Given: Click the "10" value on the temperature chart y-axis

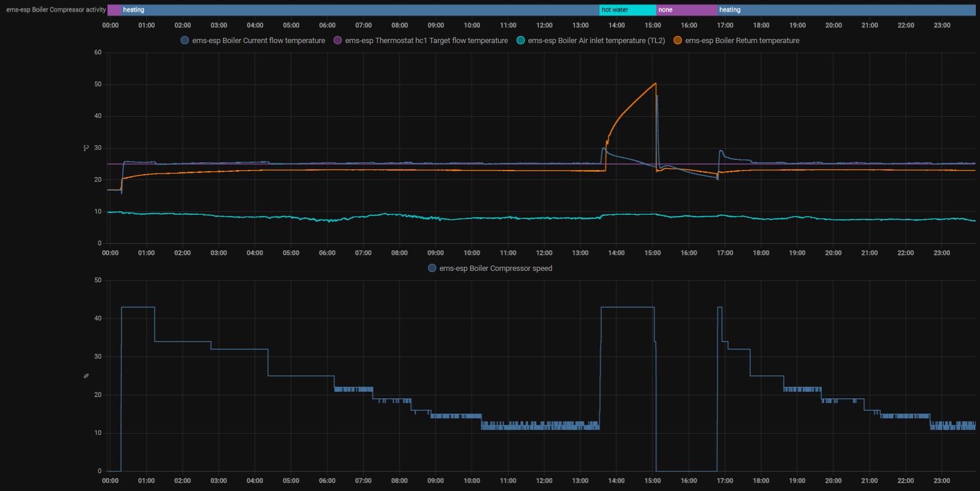Looking at the screenshot, I should point(98,211).
